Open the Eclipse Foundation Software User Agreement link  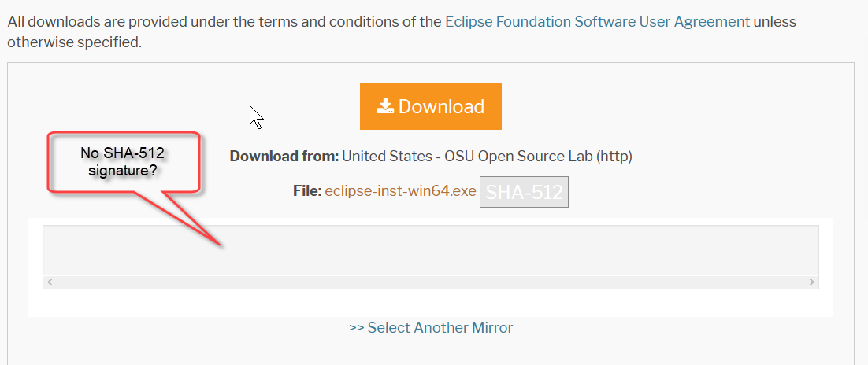tap(597, 22)
